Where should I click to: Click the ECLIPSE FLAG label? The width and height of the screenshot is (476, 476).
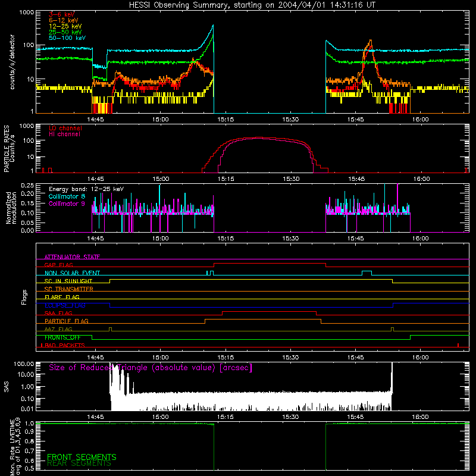pos(65,305)
